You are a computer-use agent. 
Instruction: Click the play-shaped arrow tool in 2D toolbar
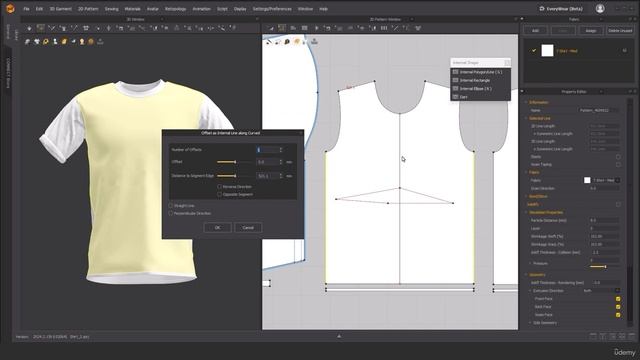(316, 28)
